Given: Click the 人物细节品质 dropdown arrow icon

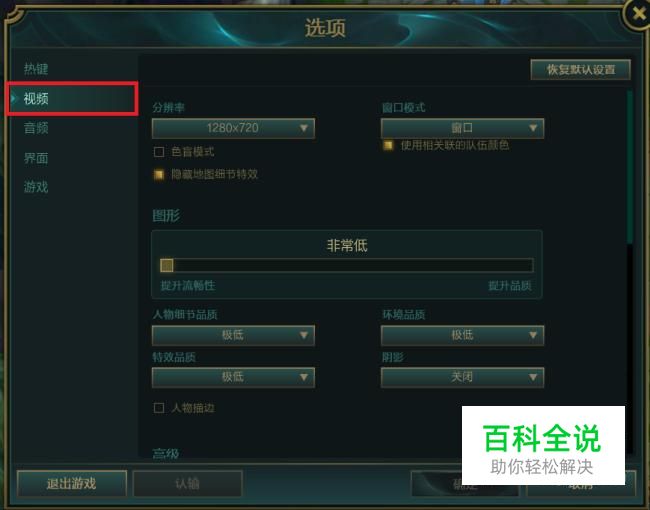Looking at the screenshot, I should click(x=304, y=335).
